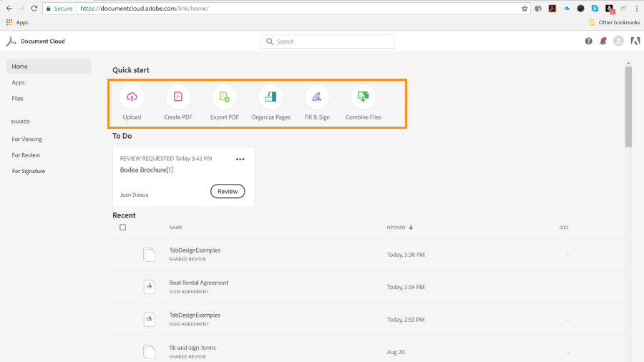
Task: Click the 'Aug 20' opened date
Action: pyautogui.click(x=396, y=352)
